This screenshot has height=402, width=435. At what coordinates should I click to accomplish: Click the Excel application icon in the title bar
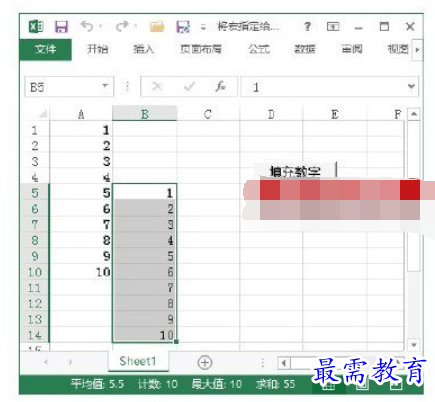click(x=36, y=26)
